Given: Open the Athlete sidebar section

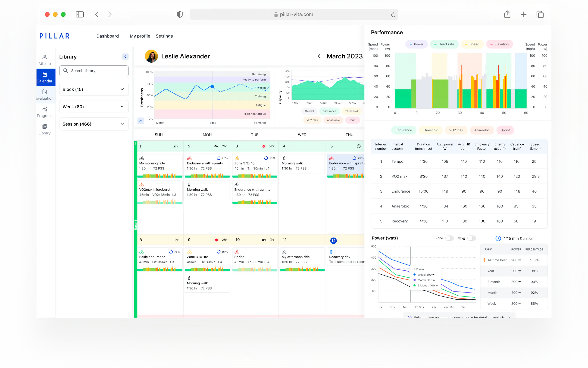Looking at the screenshot, I should [x=44, y=60].
